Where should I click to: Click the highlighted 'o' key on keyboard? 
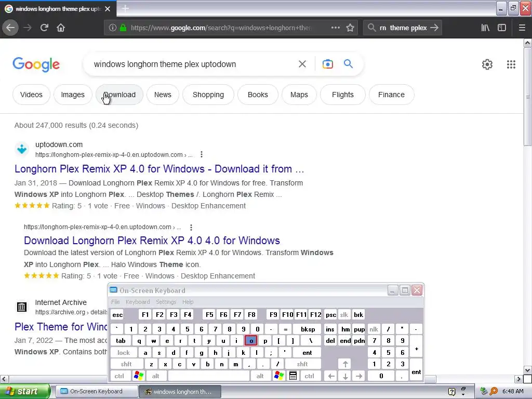click(251, 341)
